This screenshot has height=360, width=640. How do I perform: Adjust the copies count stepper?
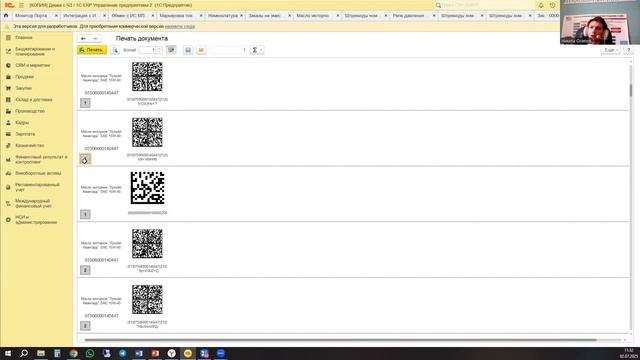click(160, 50)
